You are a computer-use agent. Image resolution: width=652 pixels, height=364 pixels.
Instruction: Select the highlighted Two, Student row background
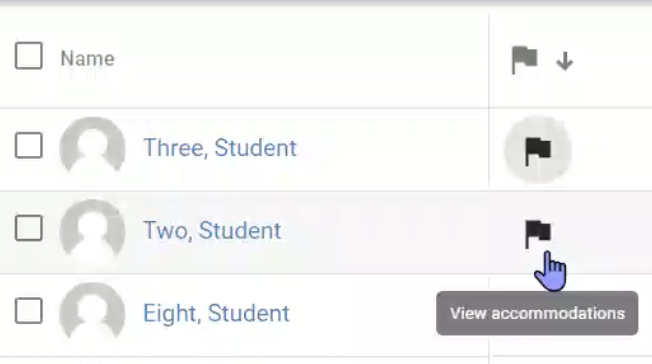383,232
